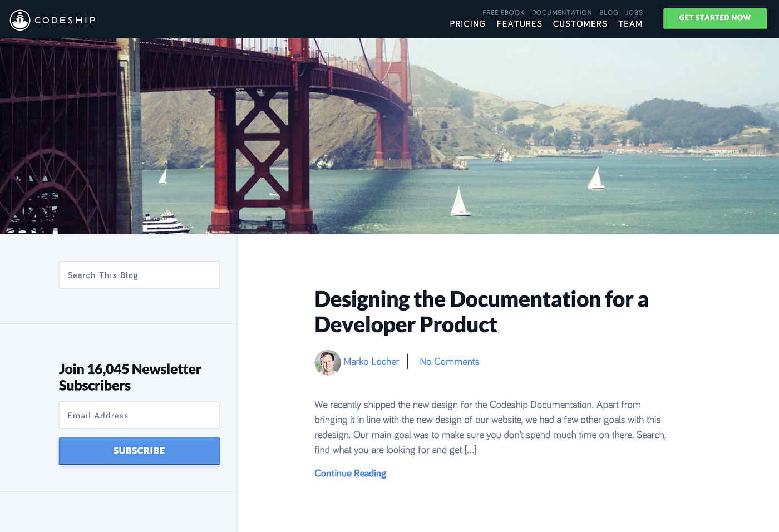Click the CODESHIP wordmark in the header
This screenshot has height=532, width=779.
65,19
